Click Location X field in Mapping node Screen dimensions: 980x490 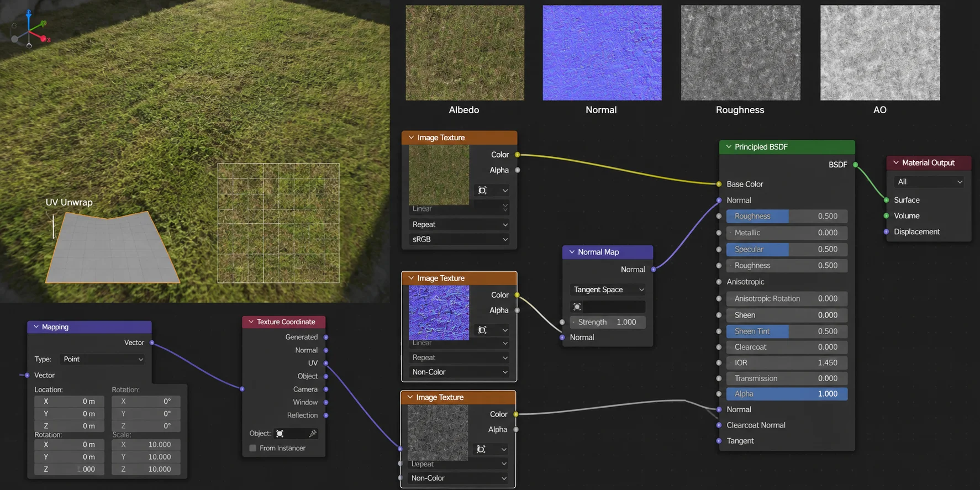(69, 402)
